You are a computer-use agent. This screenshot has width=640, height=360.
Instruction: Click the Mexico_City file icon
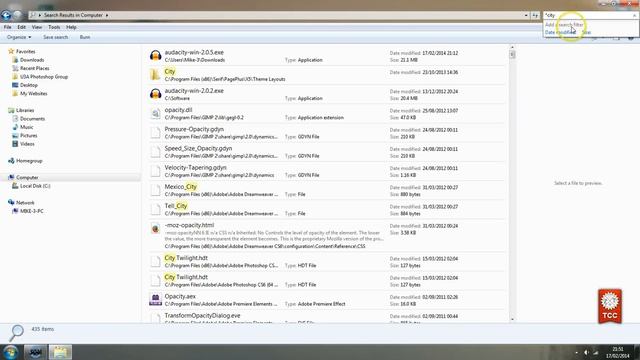click(155, 190)
